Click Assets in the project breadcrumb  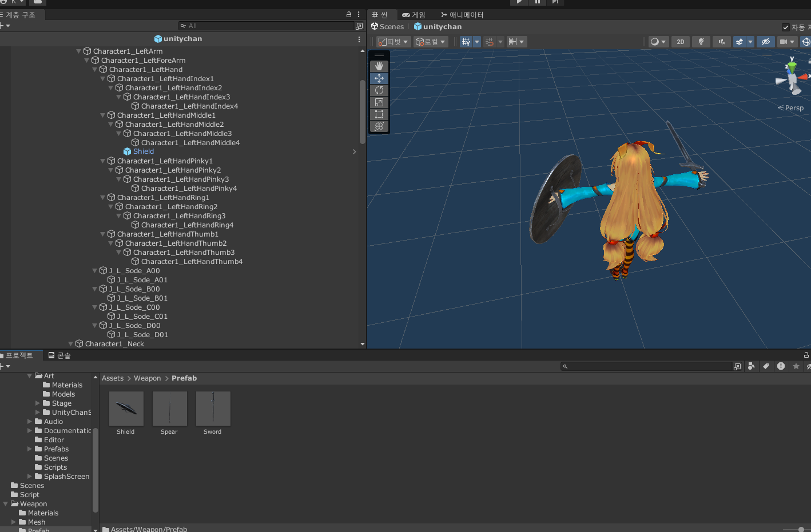(x=113, y=378)
